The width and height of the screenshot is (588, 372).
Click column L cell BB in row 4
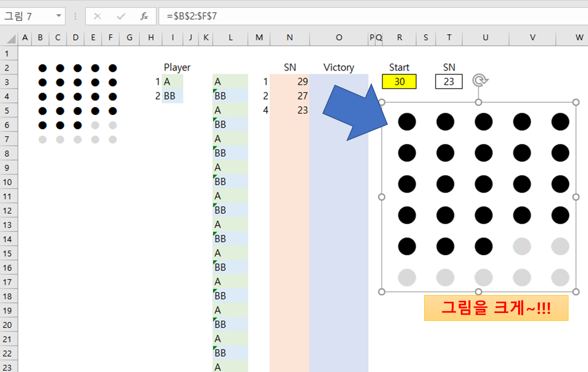[x=230, y=96]
